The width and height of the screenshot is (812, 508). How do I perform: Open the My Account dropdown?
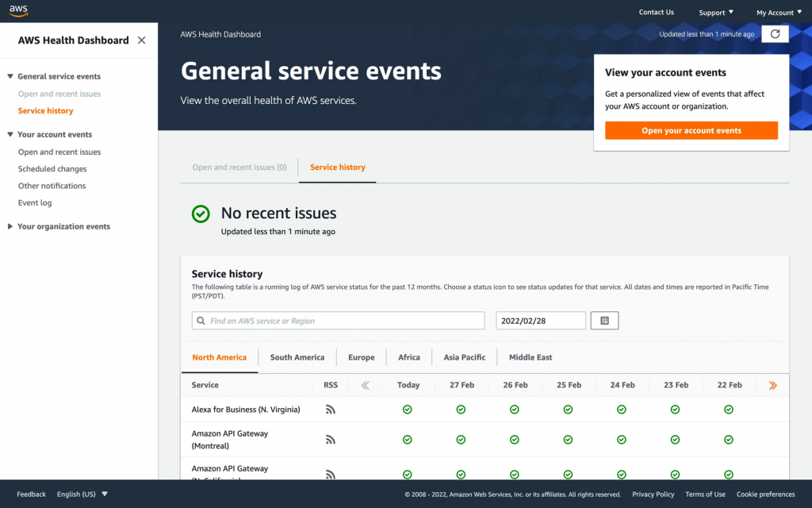tap(779, 12)
